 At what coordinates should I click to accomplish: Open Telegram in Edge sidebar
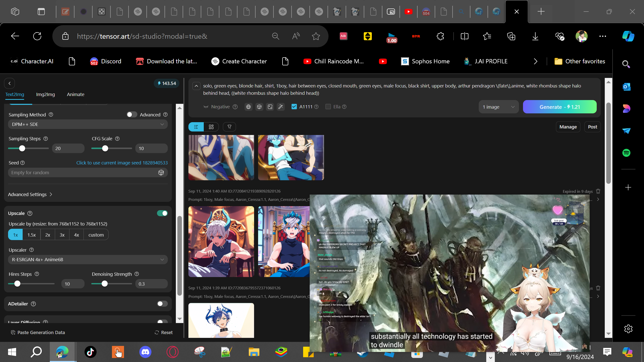click(626, 131)
